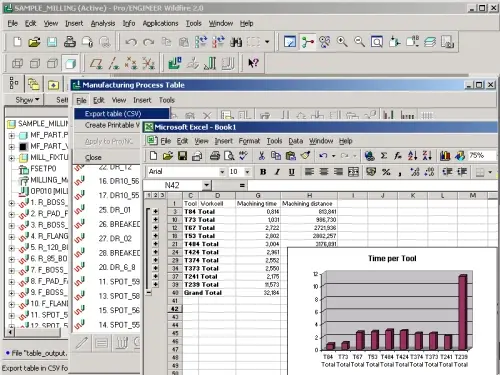Click the Cut scissors icon in Excel
Screen dimensions: 500x375
click(262, 156)
